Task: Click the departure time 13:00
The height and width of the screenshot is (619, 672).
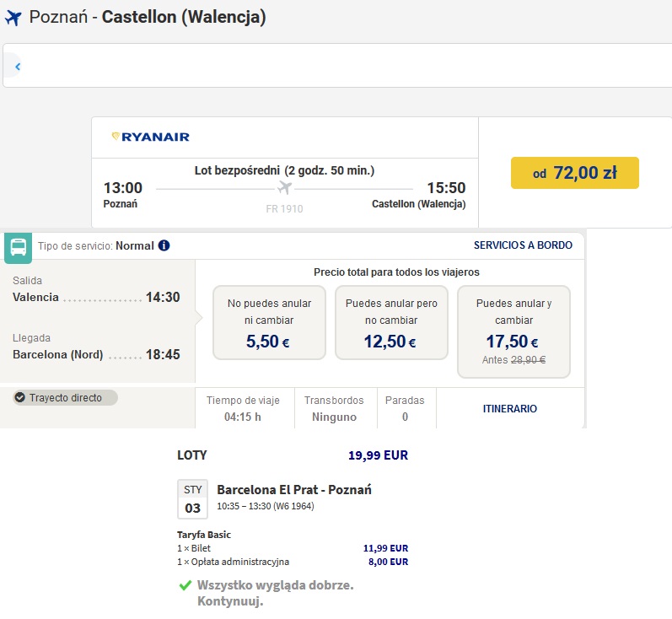Action: tap(122, 188)
